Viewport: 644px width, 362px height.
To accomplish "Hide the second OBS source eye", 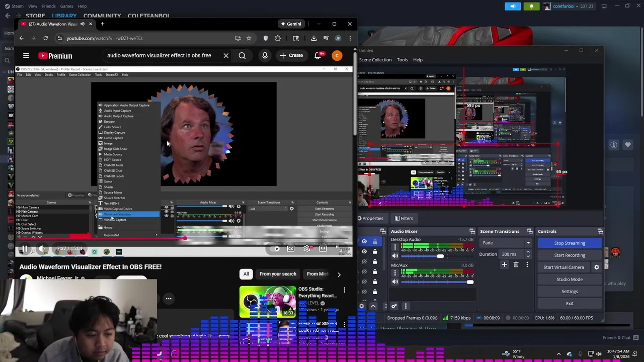I will [364, 251].
